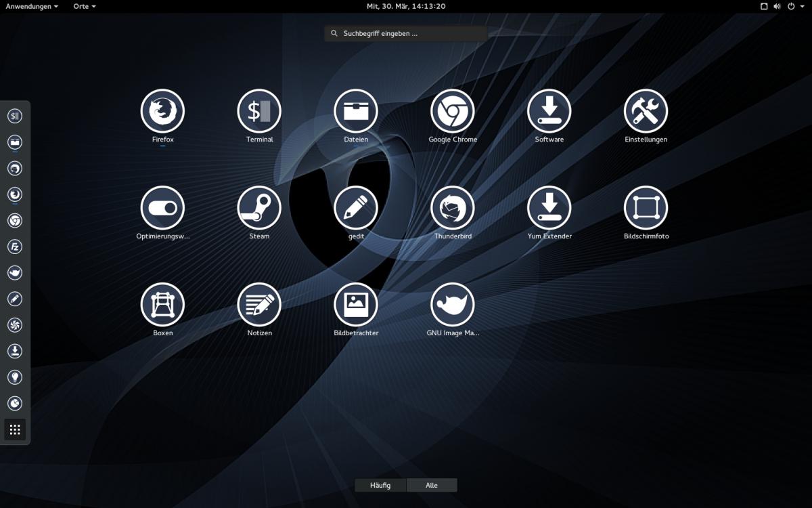The image size is (812, 508).
Task: Launch Firefox from the application grid
Action: (163, 111)
